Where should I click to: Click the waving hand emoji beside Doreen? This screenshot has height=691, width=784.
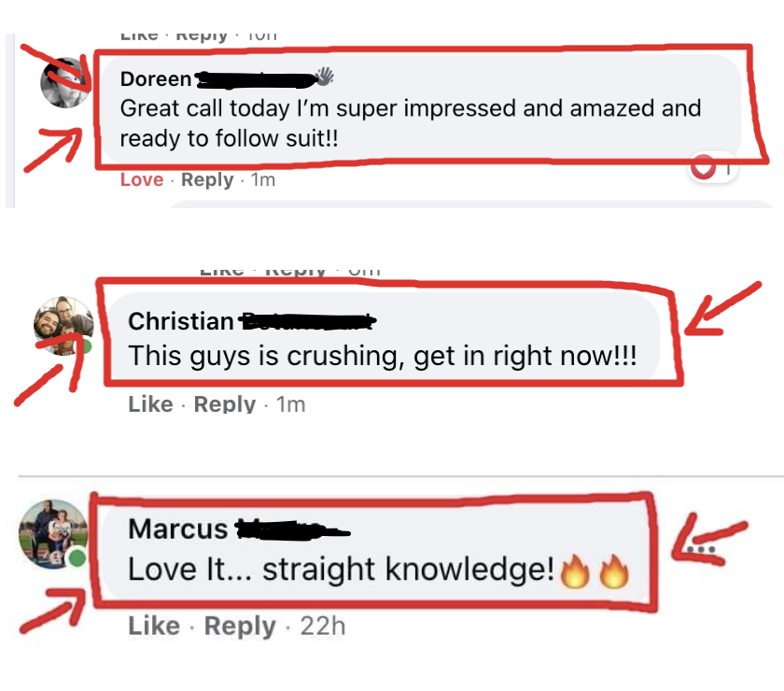point(324,77)
